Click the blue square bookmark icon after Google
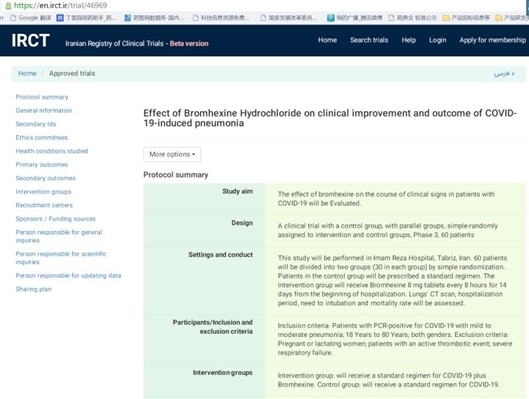Screen dimensions: 529x399 point(60,18)
